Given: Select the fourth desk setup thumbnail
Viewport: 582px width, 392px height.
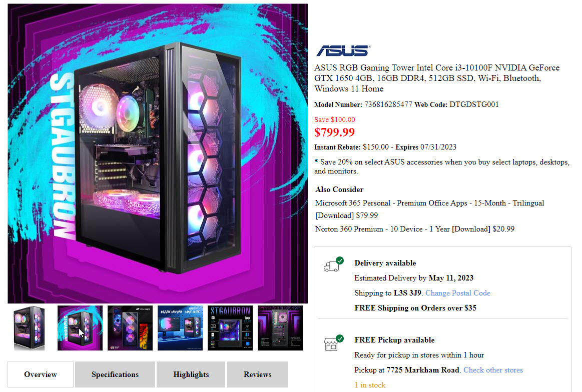Looking at the screenshot, I should coord(180,328).
